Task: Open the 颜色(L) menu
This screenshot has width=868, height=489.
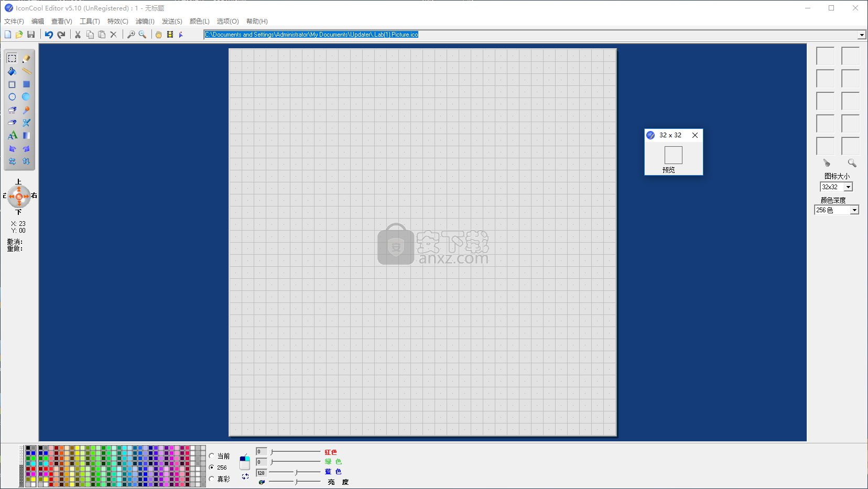Action: tap(200, 21)
